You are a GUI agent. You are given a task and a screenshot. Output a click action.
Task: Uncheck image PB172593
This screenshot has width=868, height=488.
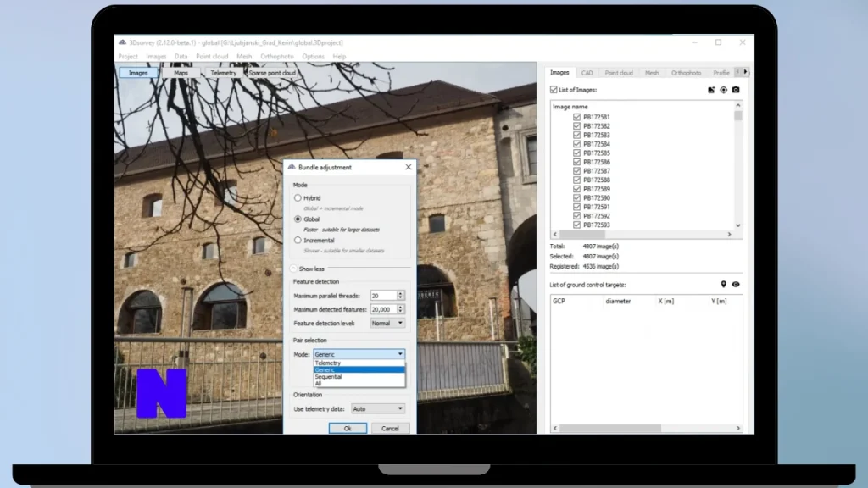(x=576, y=225)
